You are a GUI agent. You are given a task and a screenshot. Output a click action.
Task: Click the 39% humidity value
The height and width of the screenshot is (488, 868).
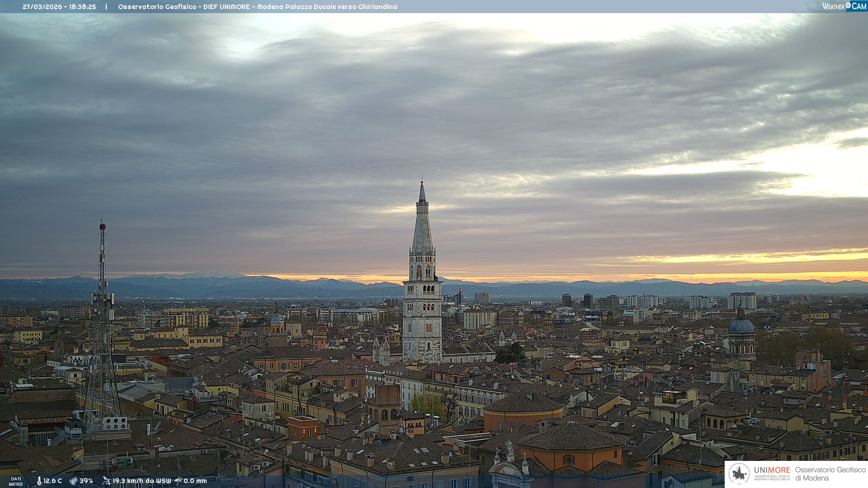coord(86,481)
